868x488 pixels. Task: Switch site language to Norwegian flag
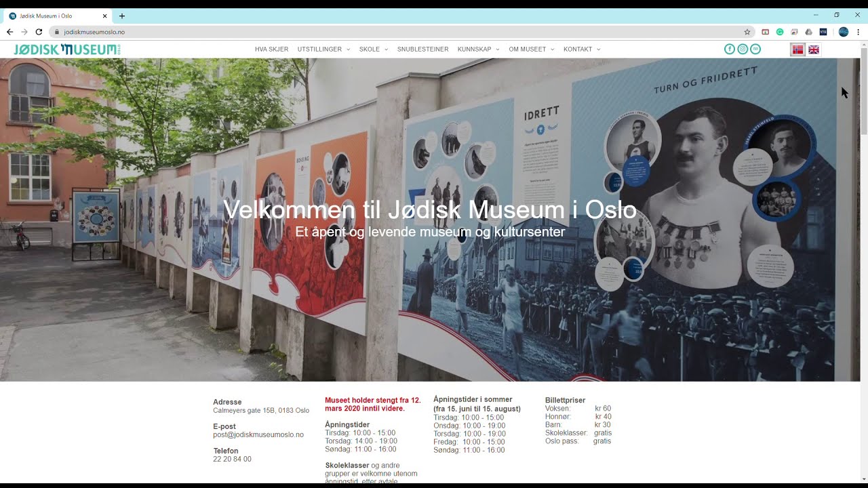click(798, 49)
